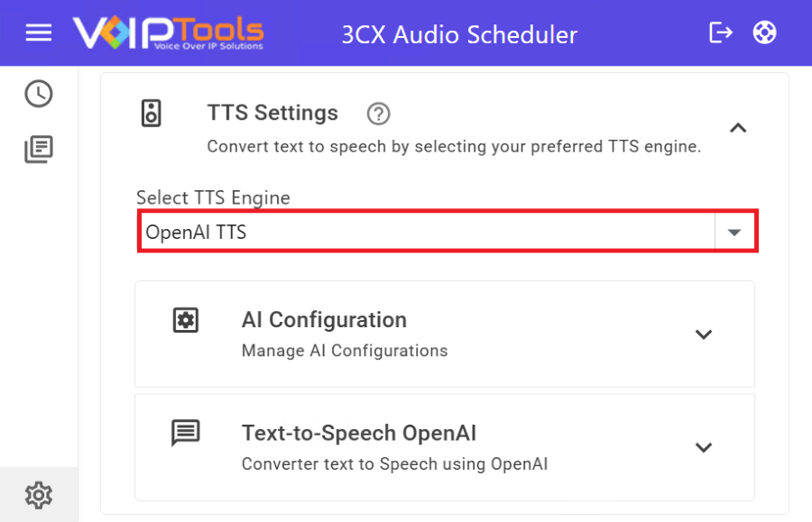Screen dimensions: 812x522
Task: Open the settings gear sidebar icon
Action: [39, 494]
